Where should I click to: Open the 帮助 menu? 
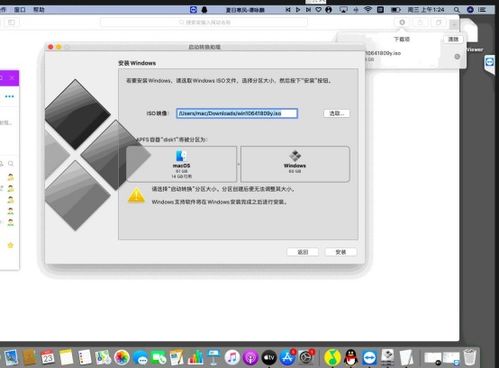(x=39, y=10)
